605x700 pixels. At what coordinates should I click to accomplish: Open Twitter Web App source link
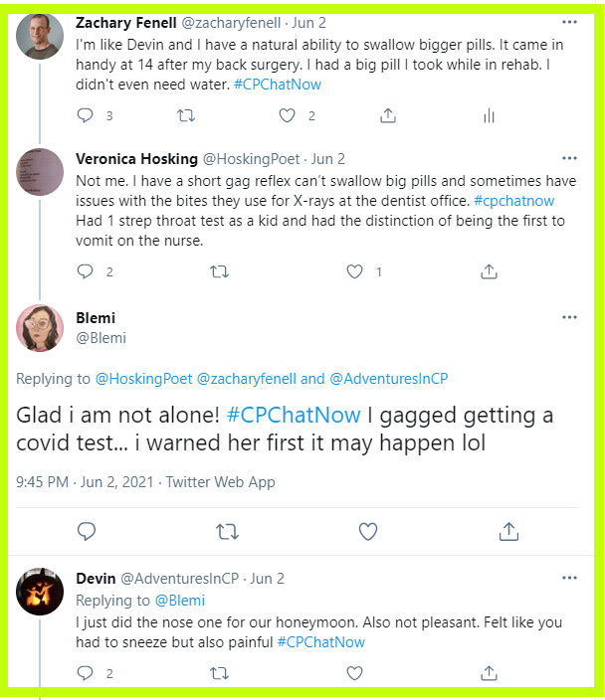pos(220,482)
